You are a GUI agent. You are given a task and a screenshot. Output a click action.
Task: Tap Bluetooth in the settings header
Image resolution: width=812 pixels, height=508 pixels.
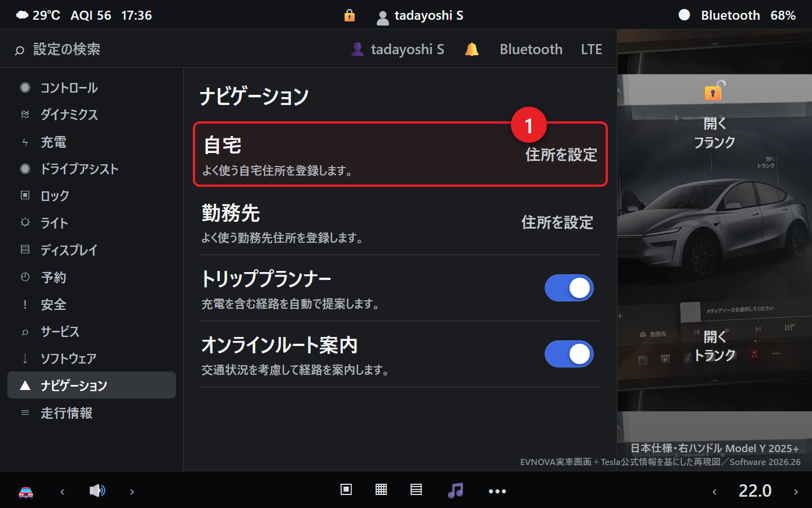[x=531, y=50]
